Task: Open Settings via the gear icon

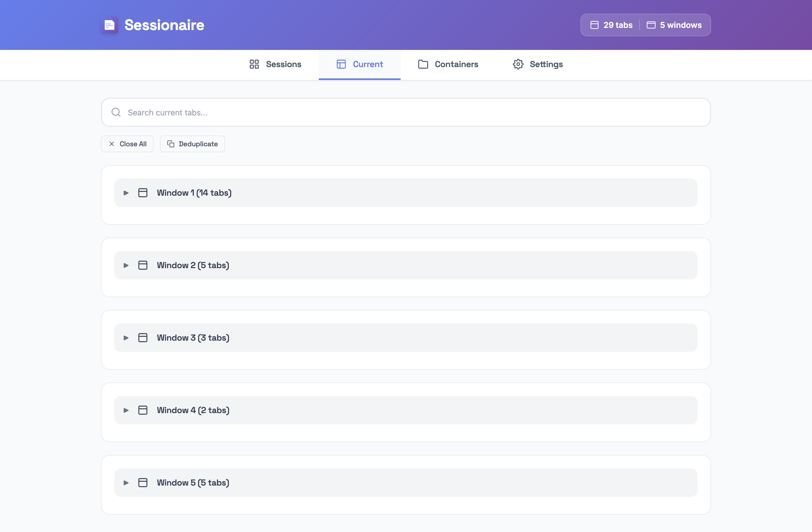Action: coord(518,64)
